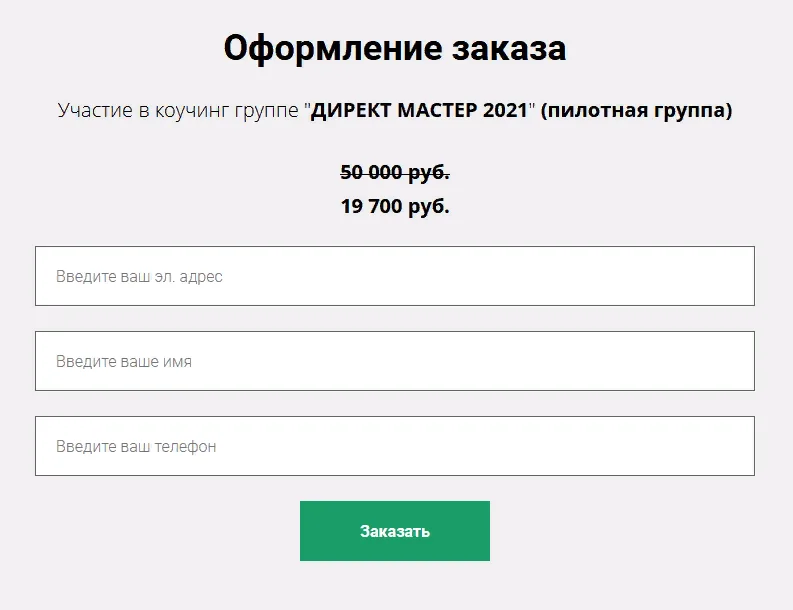Click 'руб.' after the 19 700 price
This screenshot has width=793, height=610.
point(429,207)
